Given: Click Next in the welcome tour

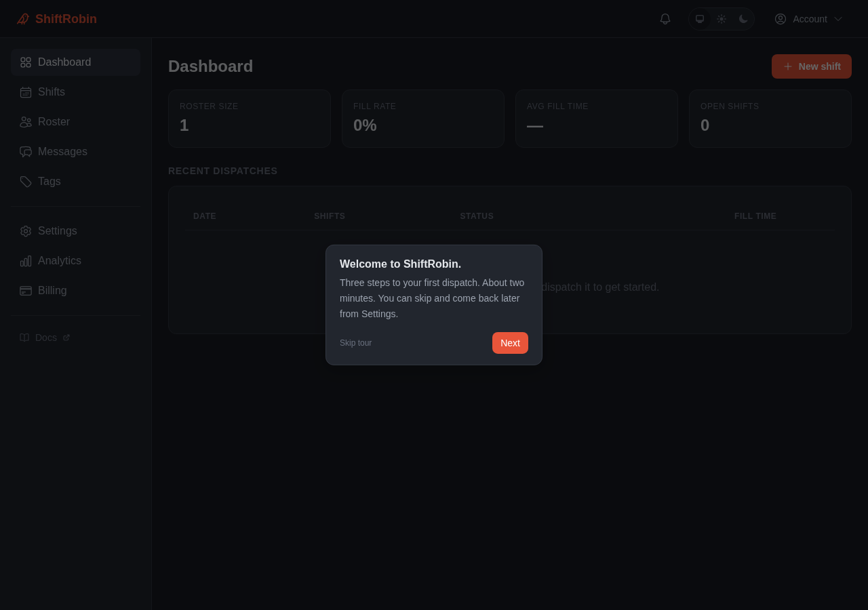Looking at the screenshot, I should [510, 343].
